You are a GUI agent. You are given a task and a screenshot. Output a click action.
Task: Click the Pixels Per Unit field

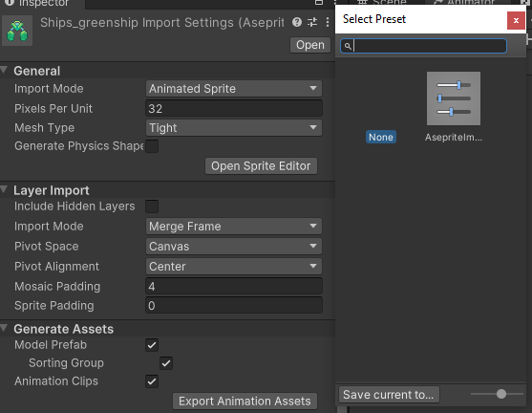(x=234, y=109)
